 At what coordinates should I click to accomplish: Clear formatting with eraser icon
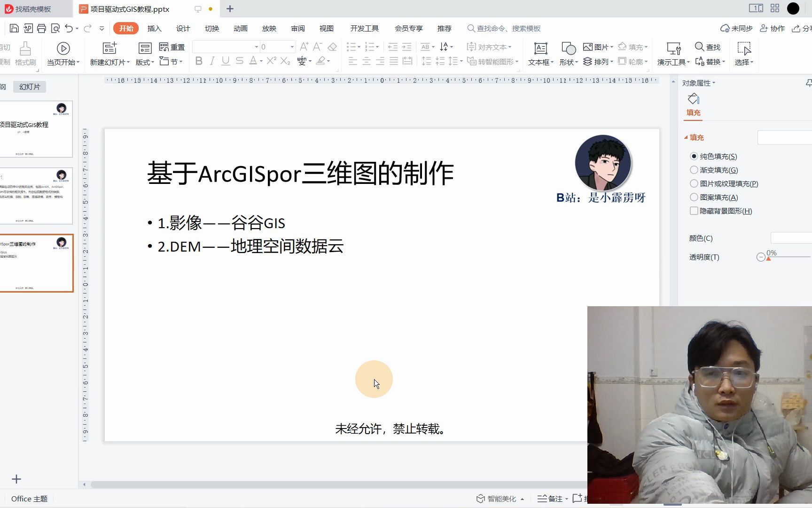point(332,47)
